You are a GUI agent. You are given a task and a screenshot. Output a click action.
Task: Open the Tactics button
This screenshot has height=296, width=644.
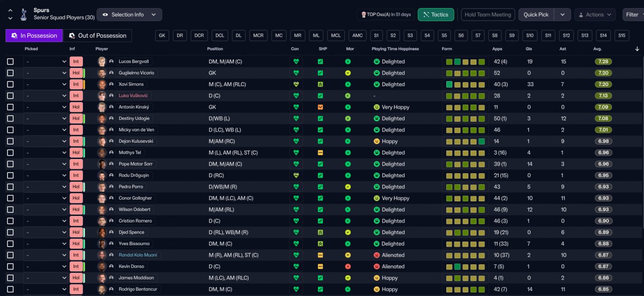(x=436, y=15)
